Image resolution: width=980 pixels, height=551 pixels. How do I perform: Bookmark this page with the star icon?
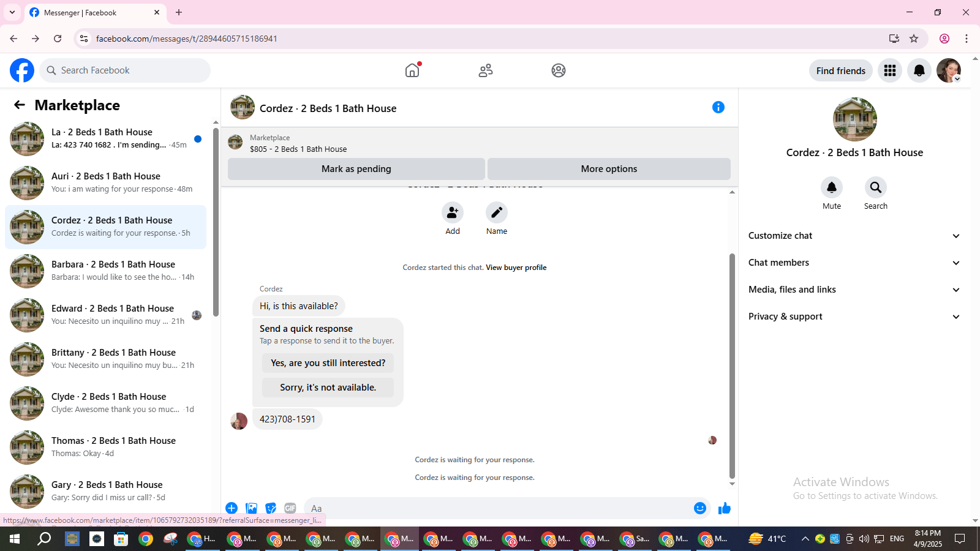(x=914, y=39)
